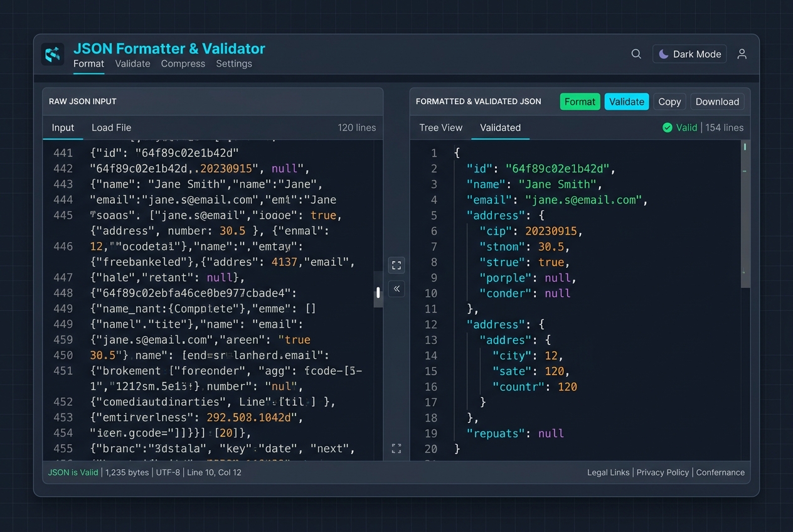Open the Privacy Policy link
This screenshot has width=793, height=532.
coord(663,472)
